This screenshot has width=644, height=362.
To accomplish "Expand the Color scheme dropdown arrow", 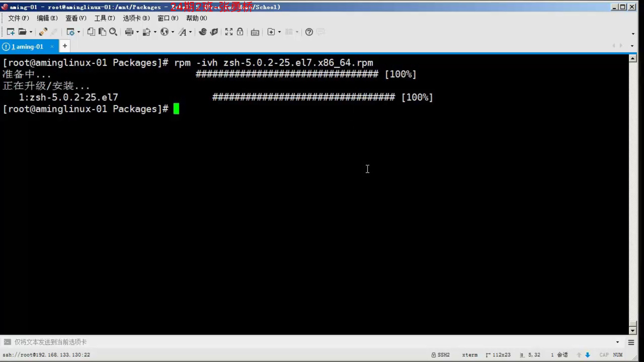I will pyautogui.click(x=155, y=32).
